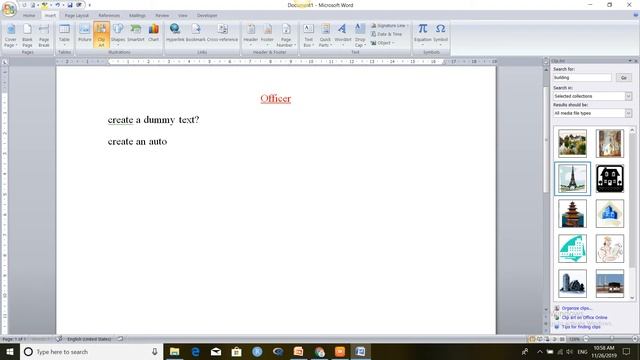Open 'Clip art on Office Online' link

(x=584, y=318)
